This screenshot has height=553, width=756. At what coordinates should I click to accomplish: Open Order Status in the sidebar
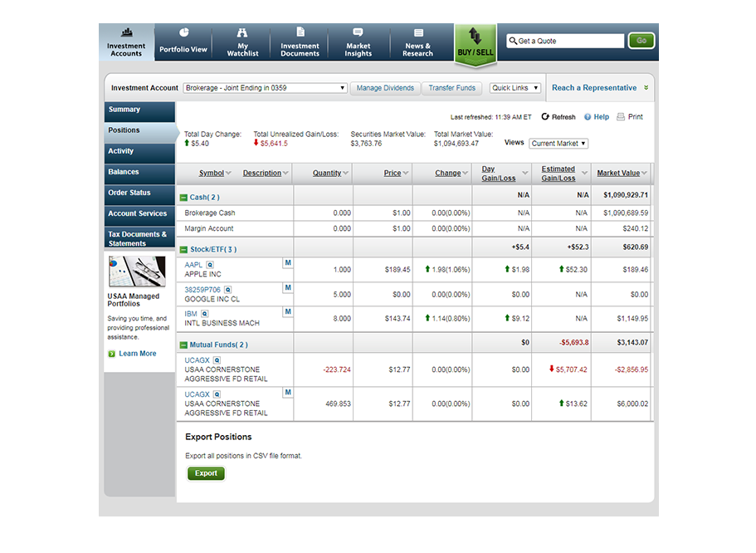(x=139, y=194)
